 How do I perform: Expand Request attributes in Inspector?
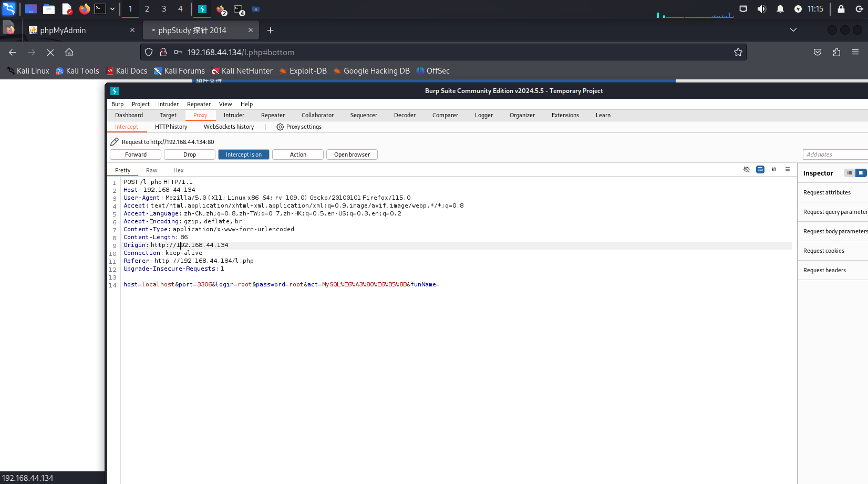826,192
